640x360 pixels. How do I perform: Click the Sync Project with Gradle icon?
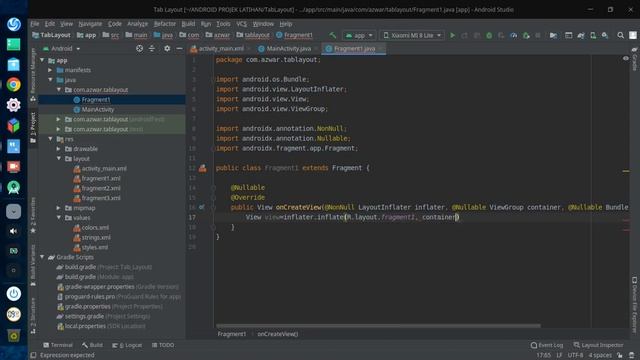[581, 36]
